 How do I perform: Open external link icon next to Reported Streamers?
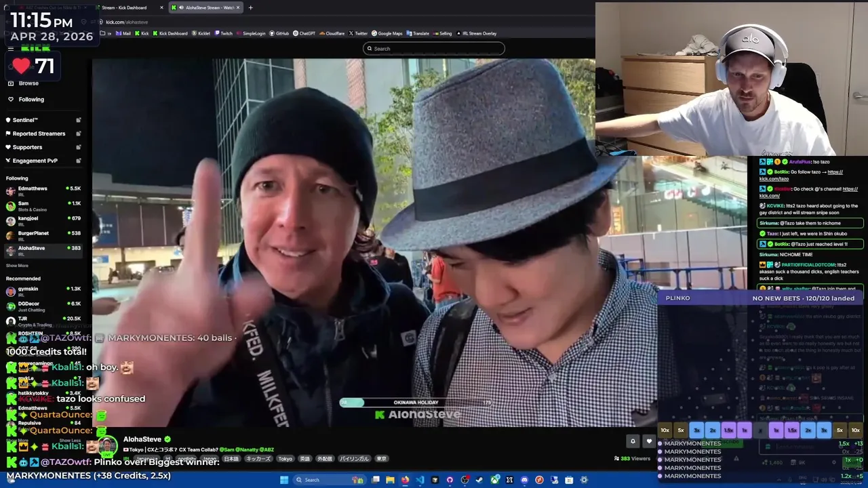tap(78, 134)
